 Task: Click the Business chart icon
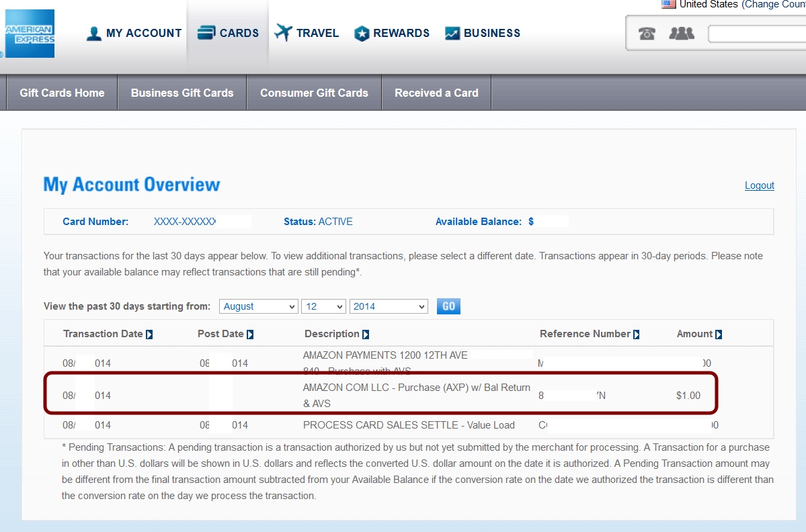[x=452, y=34]
